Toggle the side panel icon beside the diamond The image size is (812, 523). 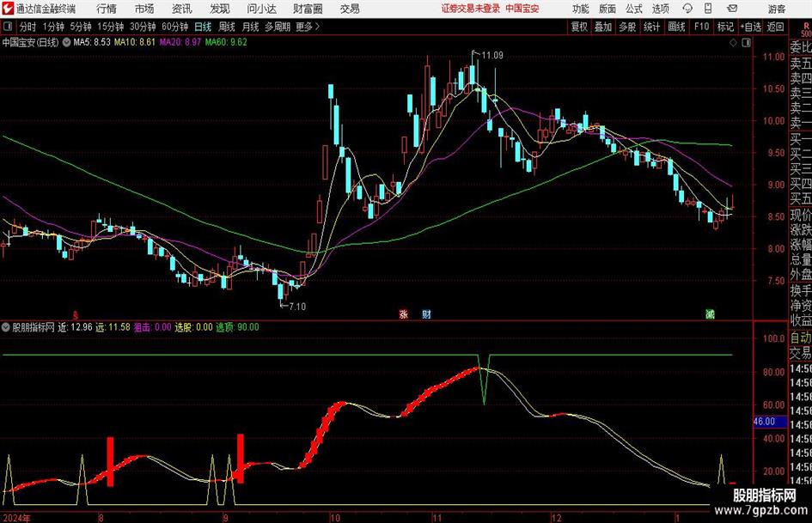coord(746,42)
